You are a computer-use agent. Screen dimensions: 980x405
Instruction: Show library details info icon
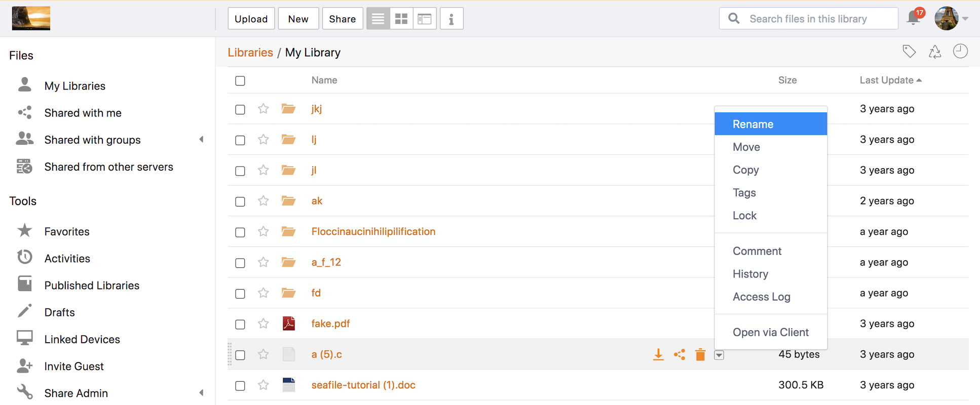[451, 19]
